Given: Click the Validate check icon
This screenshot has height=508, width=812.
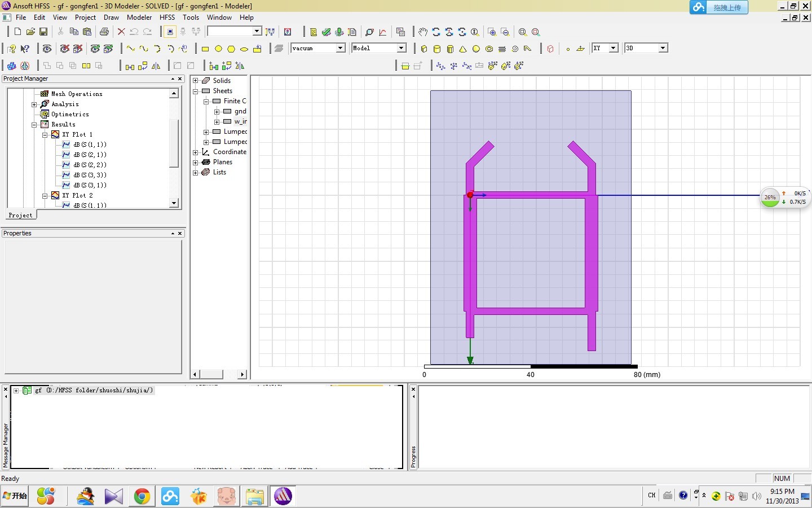Looking at the screenshot, I should click(x=326, y=32).
